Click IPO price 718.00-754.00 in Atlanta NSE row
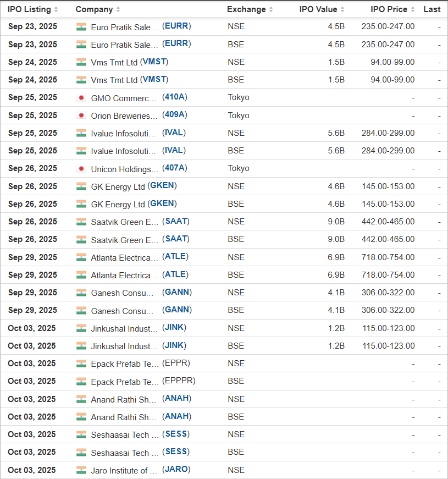The height and width of the screenshot is (479, 448). 388,257
